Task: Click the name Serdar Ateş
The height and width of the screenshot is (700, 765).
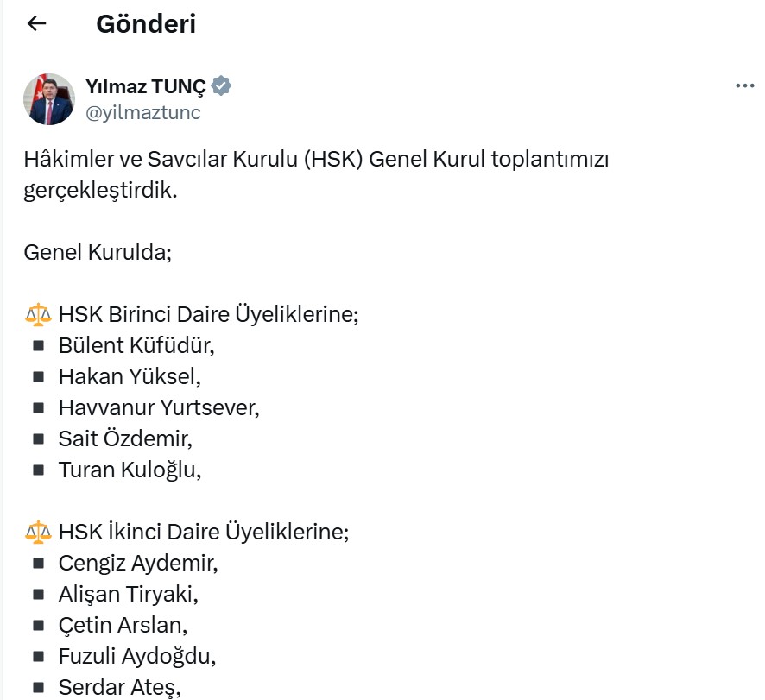Action: tap(119, 687)
